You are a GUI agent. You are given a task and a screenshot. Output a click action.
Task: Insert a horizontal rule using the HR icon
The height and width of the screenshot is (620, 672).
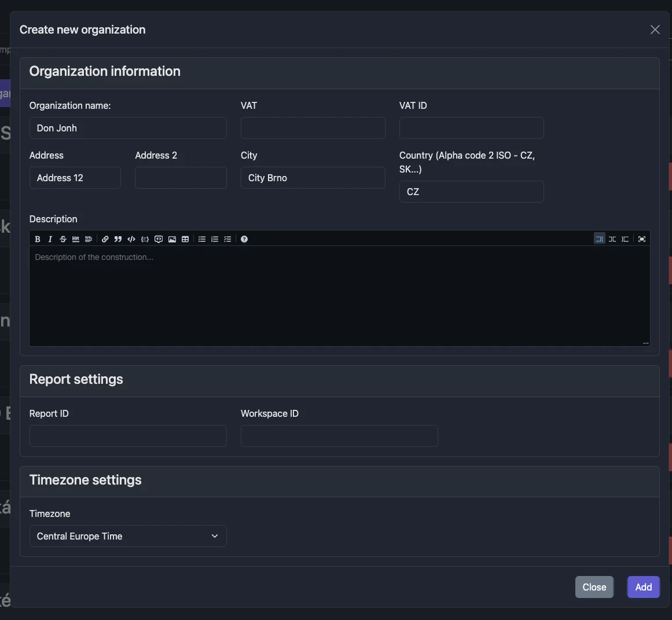[75, 239]
